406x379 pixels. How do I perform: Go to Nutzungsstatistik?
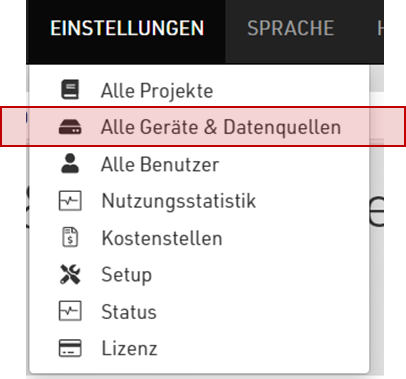click(x=199, y=201)
